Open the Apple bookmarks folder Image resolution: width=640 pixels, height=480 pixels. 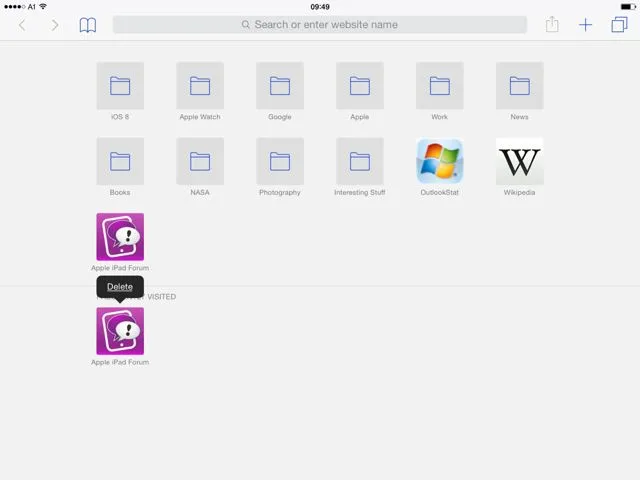(360, 86)
